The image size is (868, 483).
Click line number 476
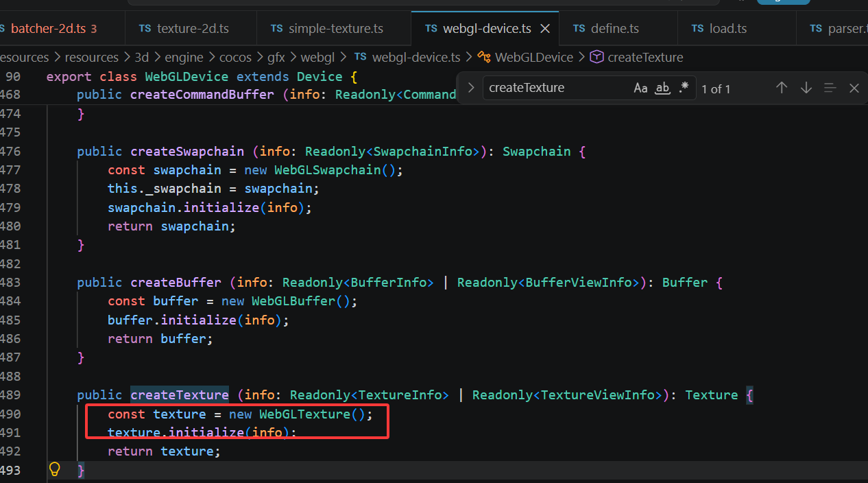pos(10,151)
